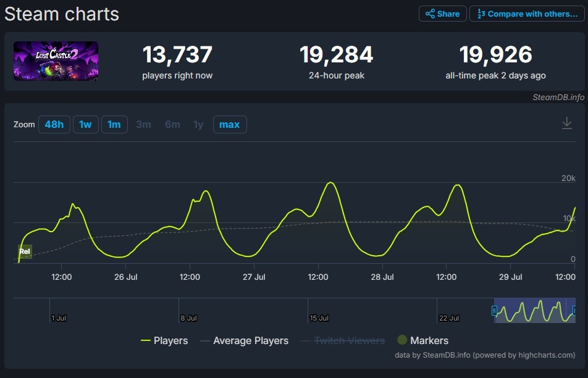Click the 8 Jul navigator label

(x=188, y=318)
